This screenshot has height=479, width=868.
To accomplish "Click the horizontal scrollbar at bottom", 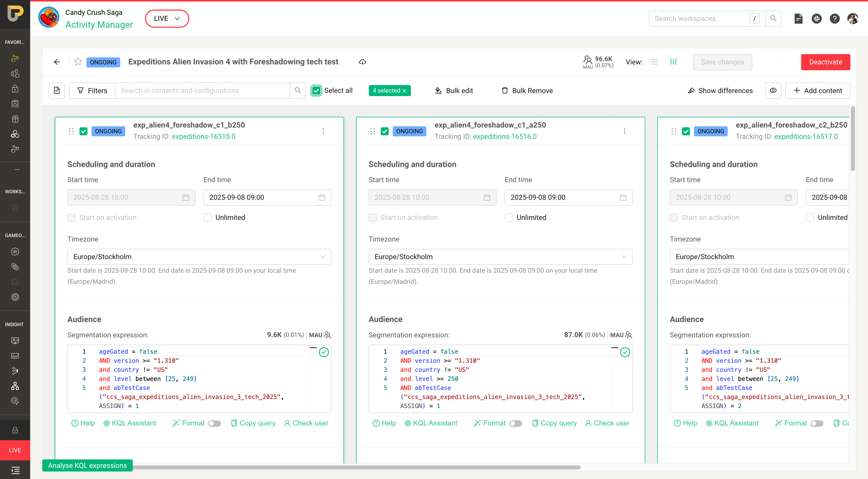I will click(x=354, y=467).
